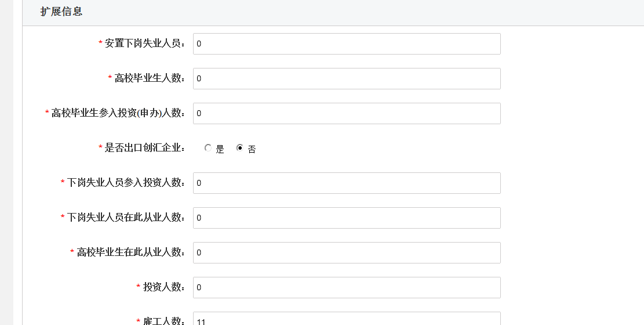Focus the 高校毕业生在此从业人数 input field
Screen dimensions: 644x325
(x=347, y=252)
